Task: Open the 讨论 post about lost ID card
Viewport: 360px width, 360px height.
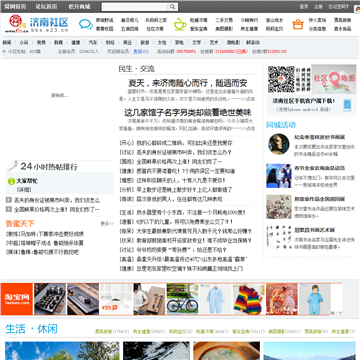Action: click(175, 152)
